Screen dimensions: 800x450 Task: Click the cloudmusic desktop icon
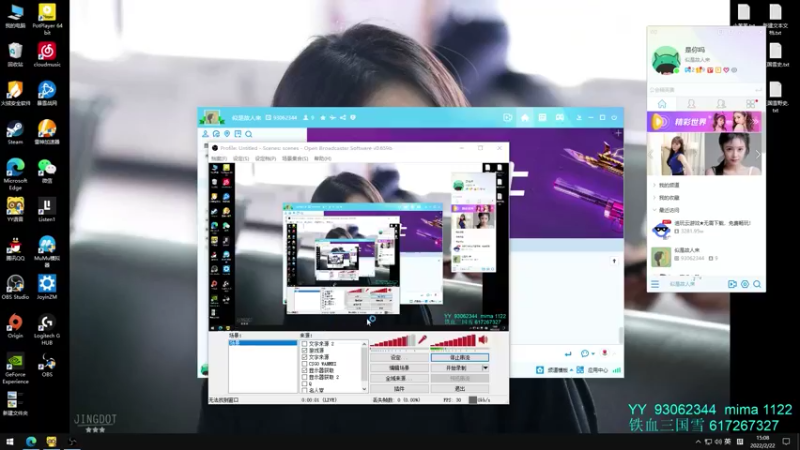point(47,55)
